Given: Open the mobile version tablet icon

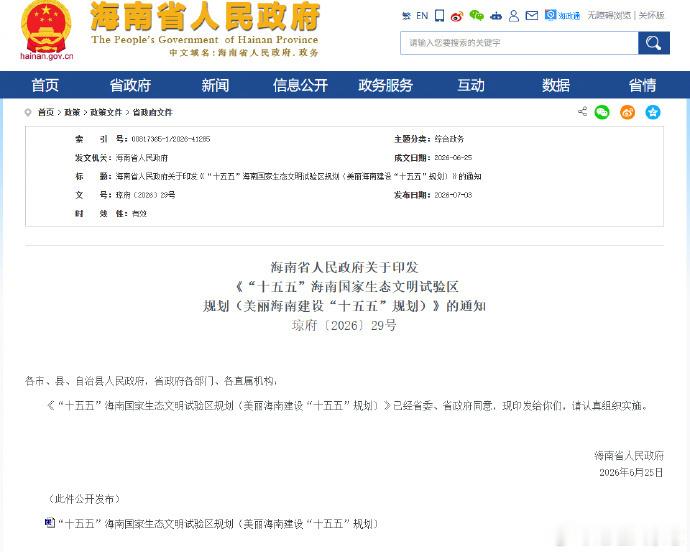Looking at the screenshot, I should coord(439,15).
